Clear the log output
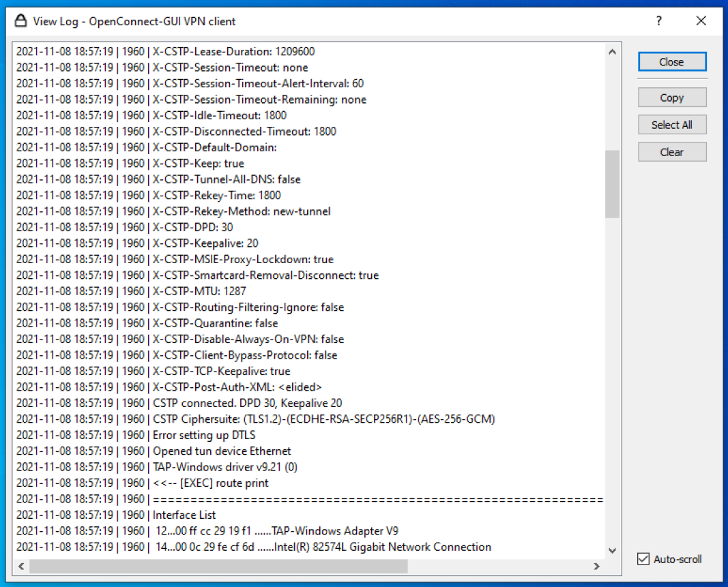728x587 pixels. (x=672, y=151)
